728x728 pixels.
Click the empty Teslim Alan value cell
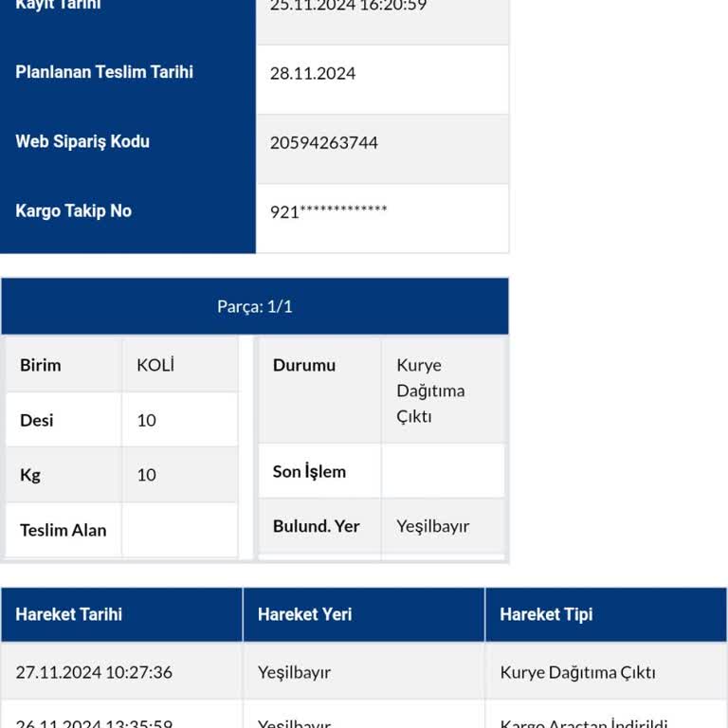click(179, 530)
